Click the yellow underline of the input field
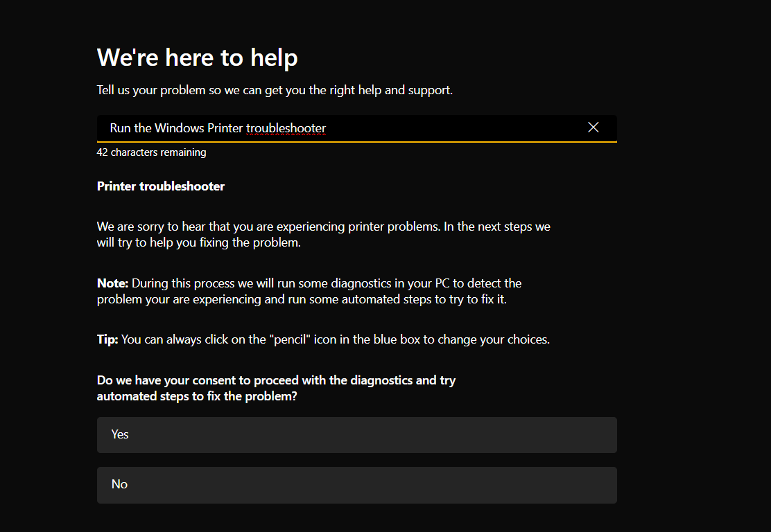771x532 pixels. (356, 141)
